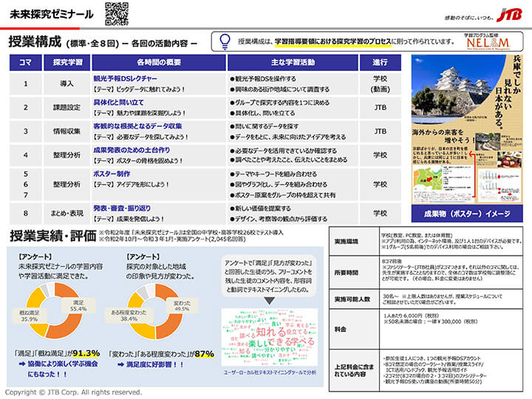Click the arrow before 満足度に好影響
Viewport: 532px width, 399px height.
pos(120,364)
